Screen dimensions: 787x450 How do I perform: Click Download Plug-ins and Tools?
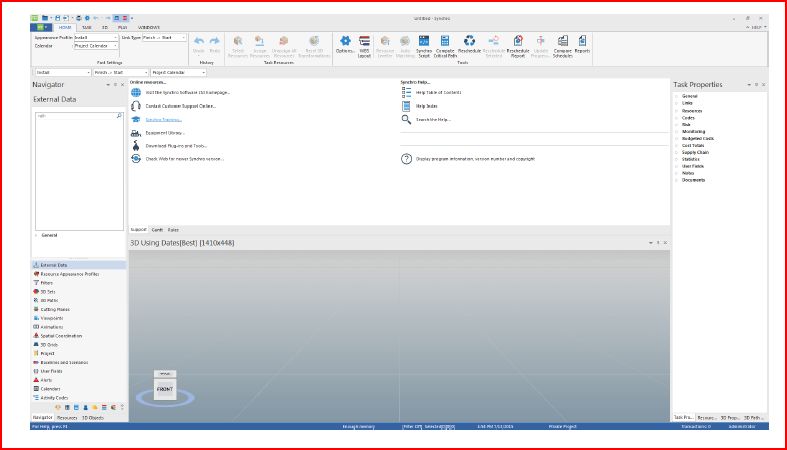[176, 146]
